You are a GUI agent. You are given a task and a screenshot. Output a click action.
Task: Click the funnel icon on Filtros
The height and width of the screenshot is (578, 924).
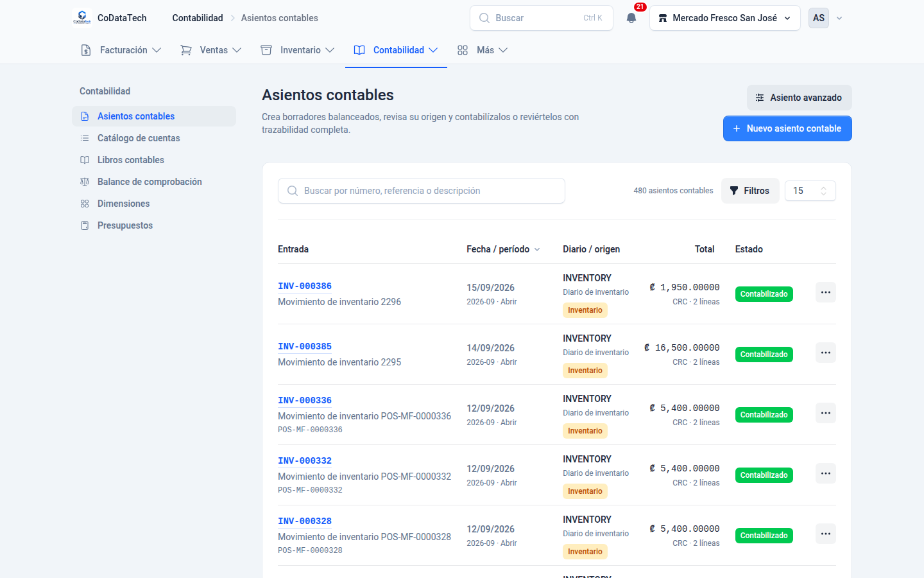[x=734, y=191]
